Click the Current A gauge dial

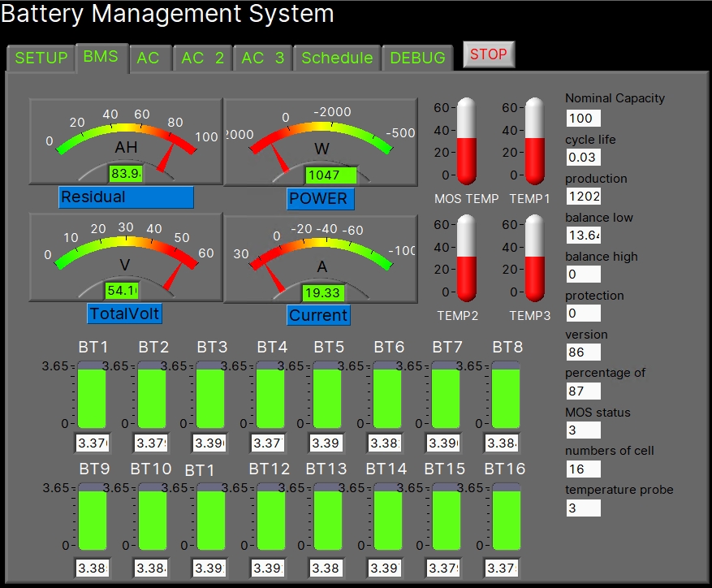pyautogui.click(x=321, y=258)
